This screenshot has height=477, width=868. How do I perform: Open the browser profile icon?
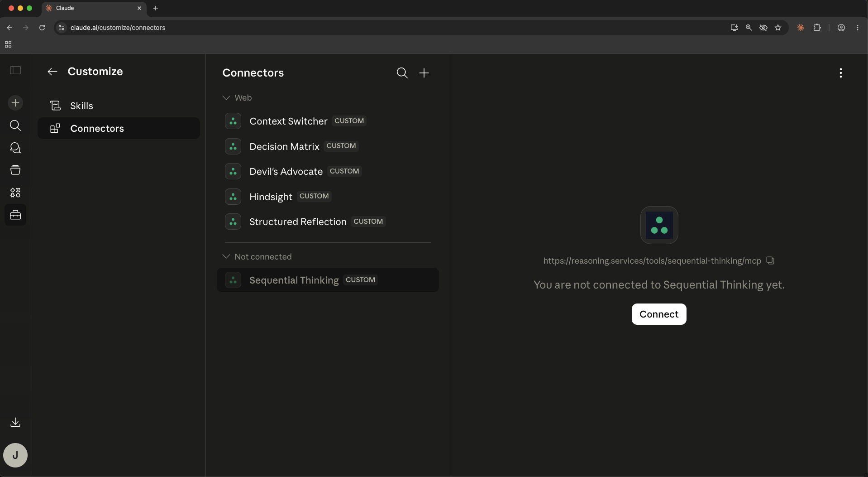pos(841,28)
